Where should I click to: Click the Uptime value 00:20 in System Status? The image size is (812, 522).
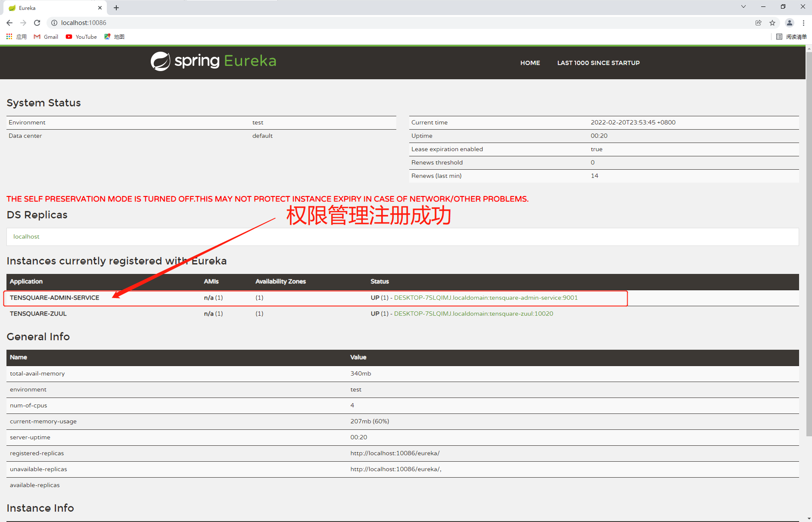(x=599, y=136)
